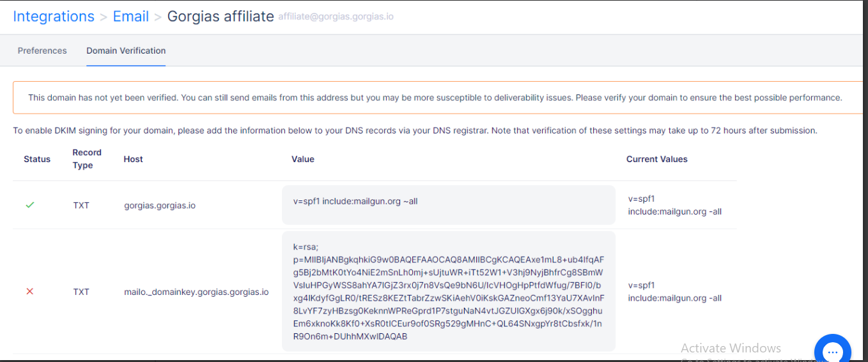This screenshot has height=362, width=868.
Task: Select host text gorgias.gorgias.io
Action: click(160, 206)
